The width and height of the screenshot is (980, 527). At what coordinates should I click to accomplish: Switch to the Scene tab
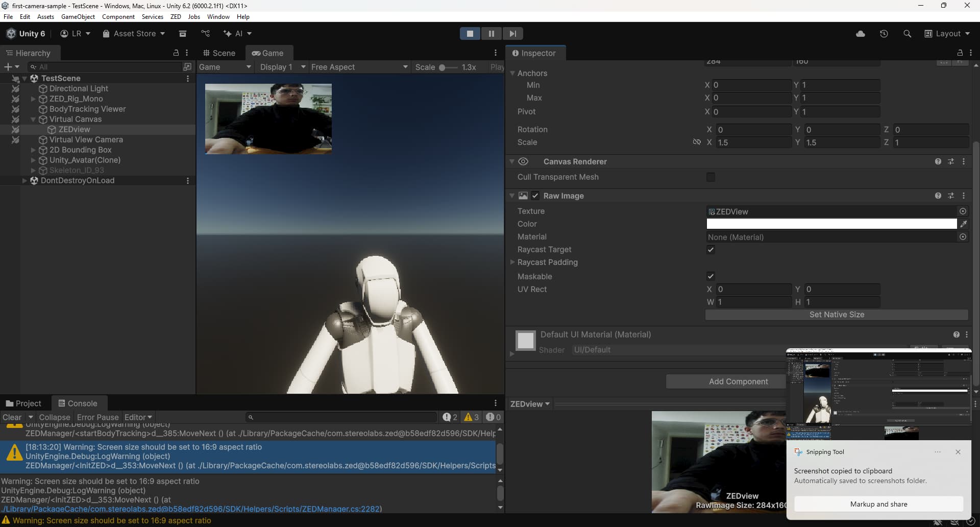219,53
